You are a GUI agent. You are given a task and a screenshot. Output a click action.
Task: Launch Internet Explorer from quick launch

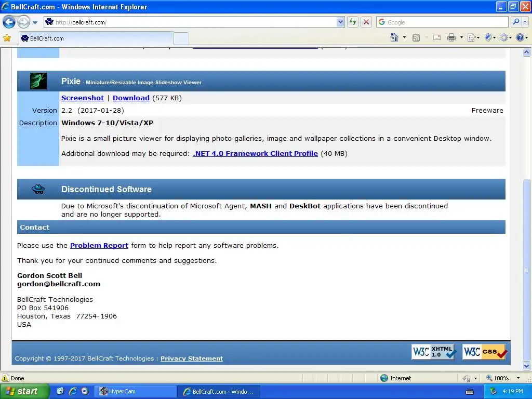[73, 392]
